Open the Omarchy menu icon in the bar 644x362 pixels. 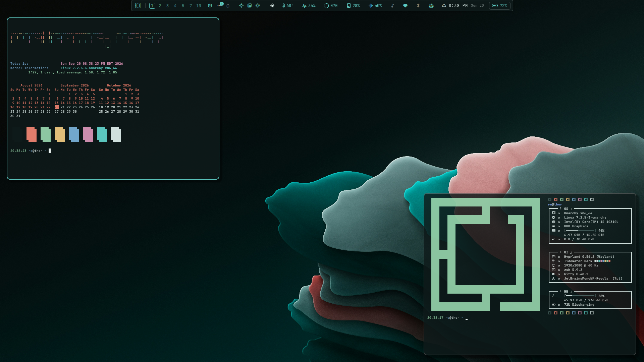click(x=138, y=6)
